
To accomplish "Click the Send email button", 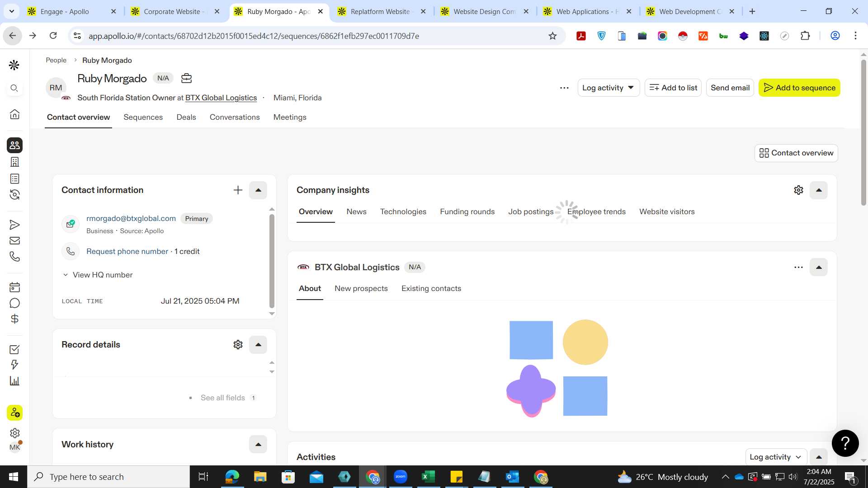I will click(x=730, y=88).
